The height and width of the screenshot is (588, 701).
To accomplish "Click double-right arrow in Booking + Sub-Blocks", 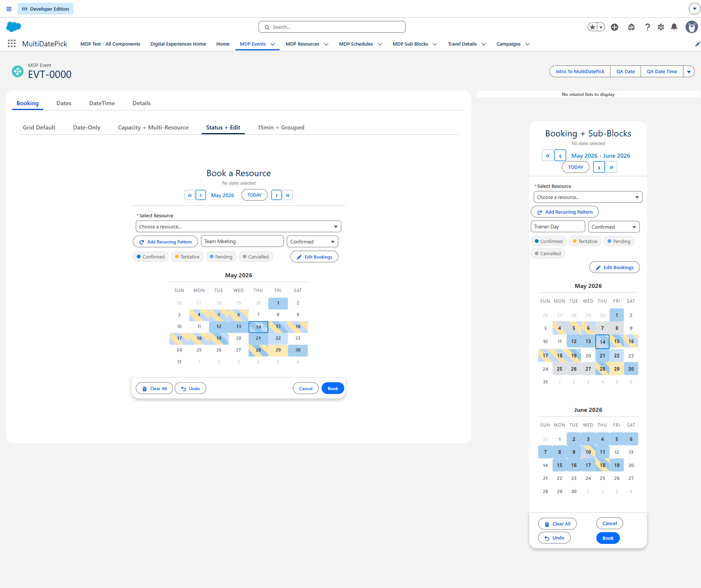I will point(612,167).
